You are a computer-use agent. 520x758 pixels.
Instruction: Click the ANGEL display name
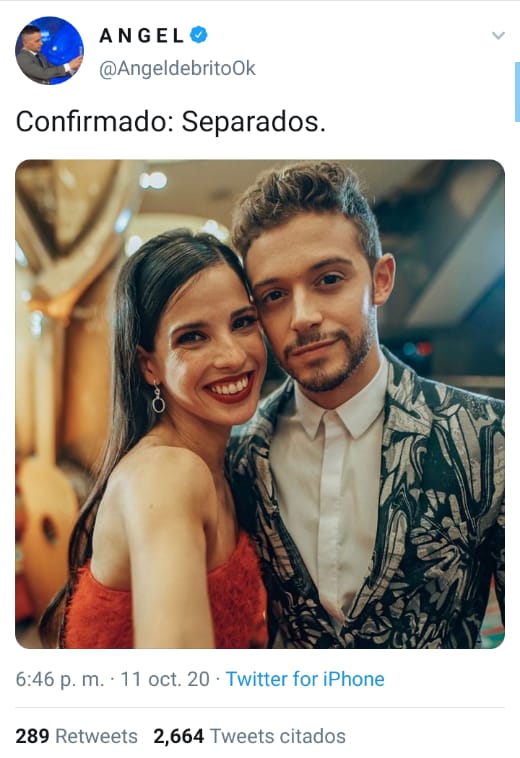pyautogui.click(x=141, y=35)
